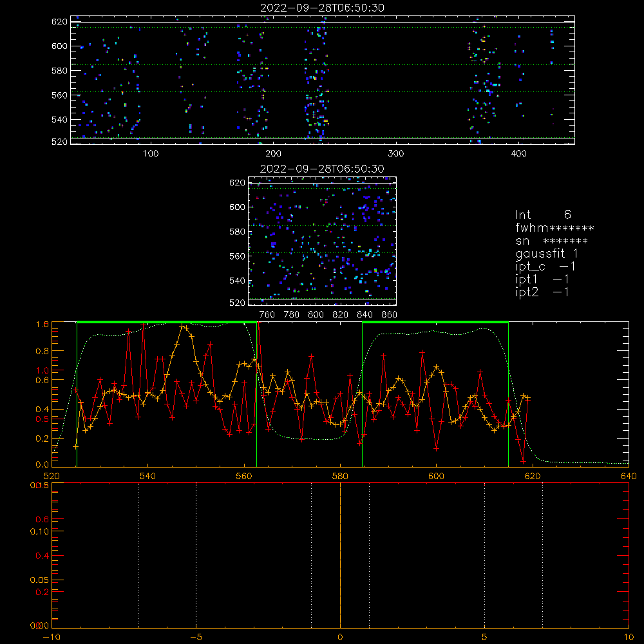
Task: Click x-axis label 860 on middle plot
Action: click(x=390, y=315)
